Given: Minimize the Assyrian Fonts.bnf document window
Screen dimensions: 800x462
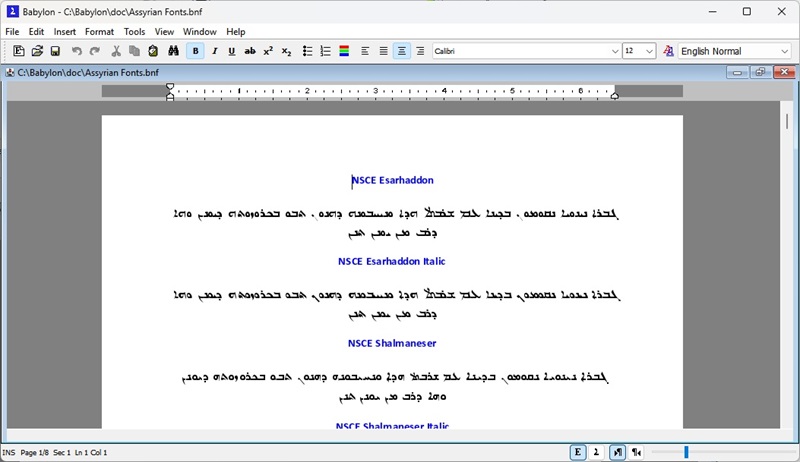Looking at the screenshot, I should click(737, 72).
